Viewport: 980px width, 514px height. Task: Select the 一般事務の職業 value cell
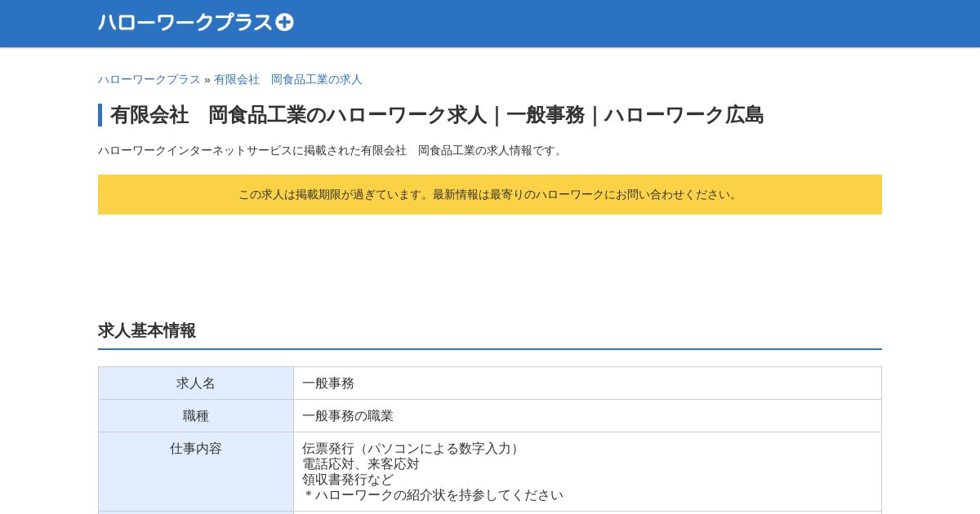pos(587,416)
